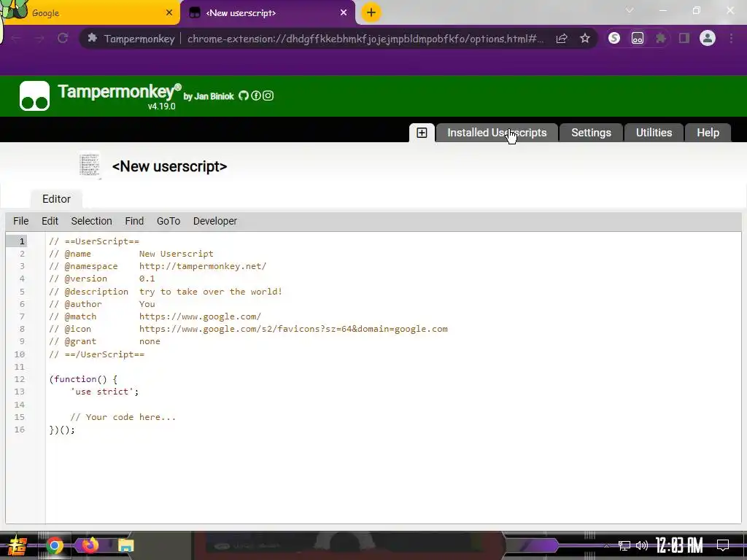Click line number 1 in the gutter
Viewport: 747px width, 560px height.
(x=22, y=241)
